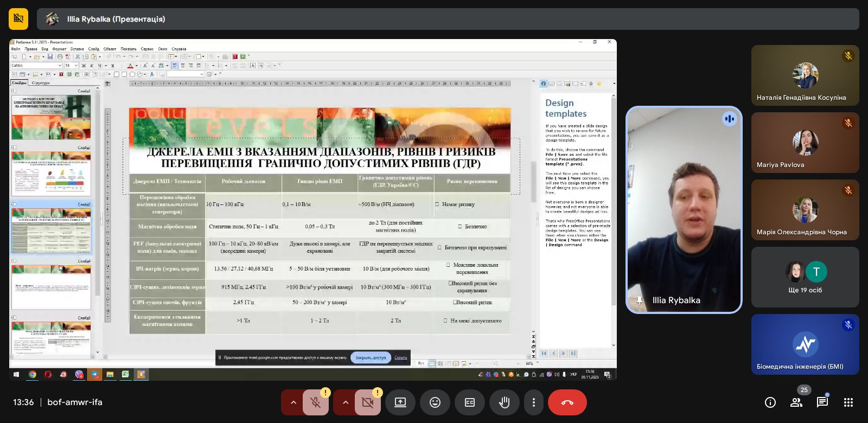Turn on the camera
Screen dimensions: 868x423
click(367, 402)
